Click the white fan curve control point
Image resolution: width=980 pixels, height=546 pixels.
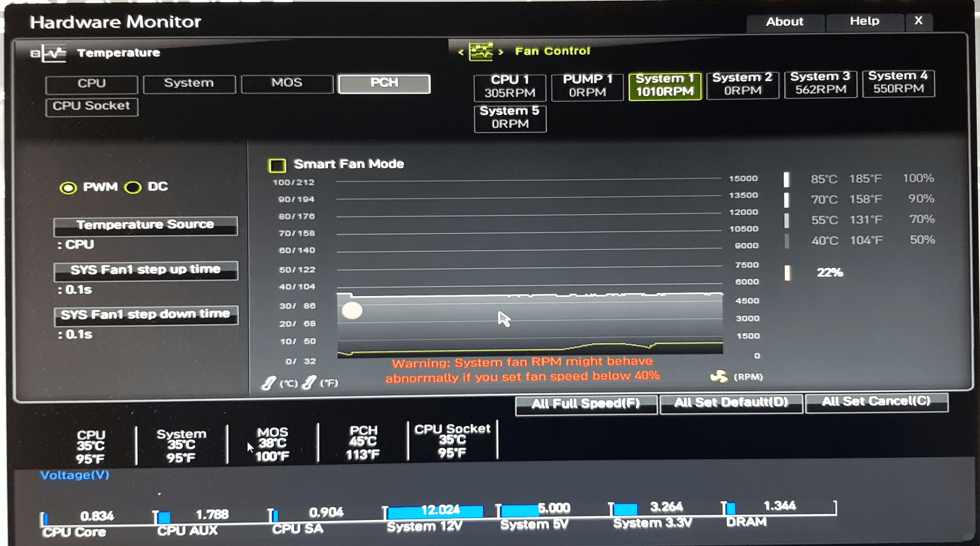tap(352, 311)
